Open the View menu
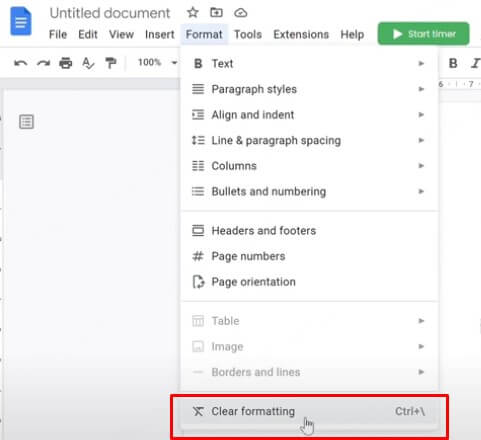Image resolution: width=481 pixels, height=440 pixels. pos(121,34)
